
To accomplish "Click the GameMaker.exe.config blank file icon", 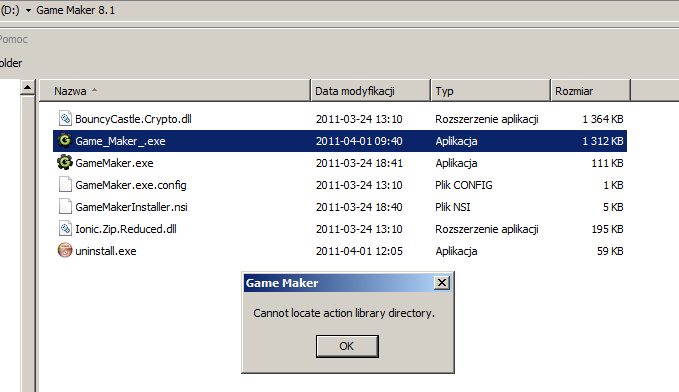I will point(65,185).
